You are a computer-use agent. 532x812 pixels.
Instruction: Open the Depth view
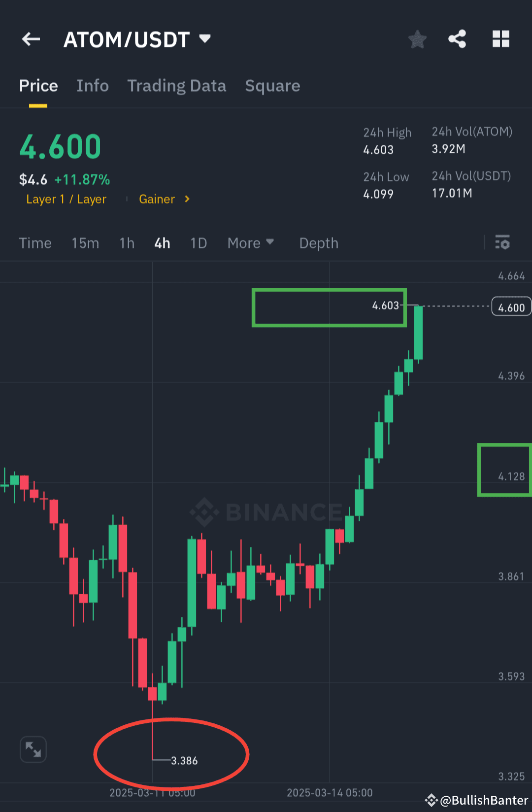[318, 242]
